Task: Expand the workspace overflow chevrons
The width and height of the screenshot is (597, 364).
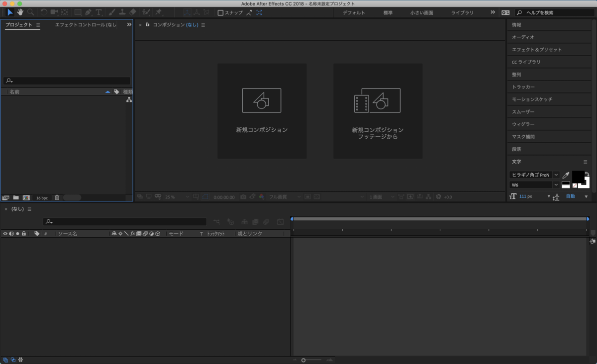Action: (493, 12)
